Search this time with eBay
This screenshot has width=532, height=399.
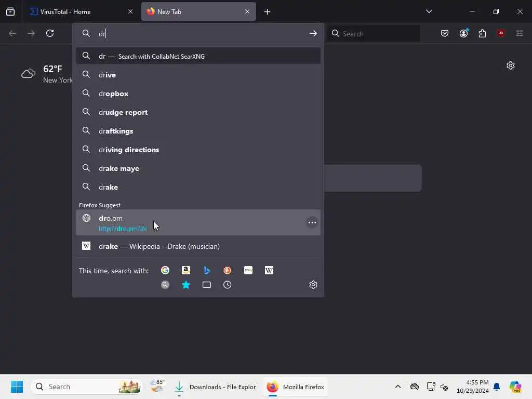[248, 270]
